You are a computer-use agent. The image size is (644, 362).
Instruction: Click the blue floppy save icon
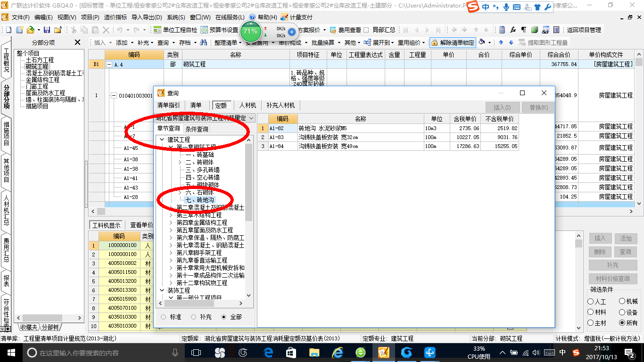47,30
